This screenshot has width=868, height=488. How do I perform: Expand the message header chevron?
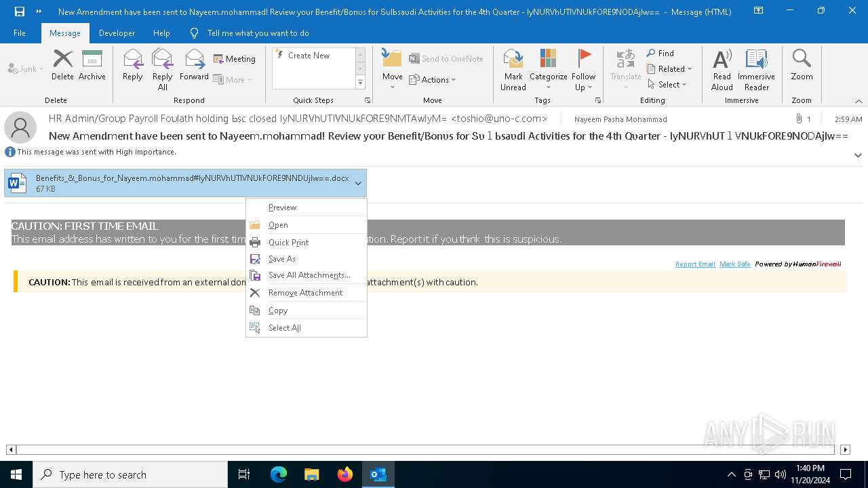tap(858, 155)
